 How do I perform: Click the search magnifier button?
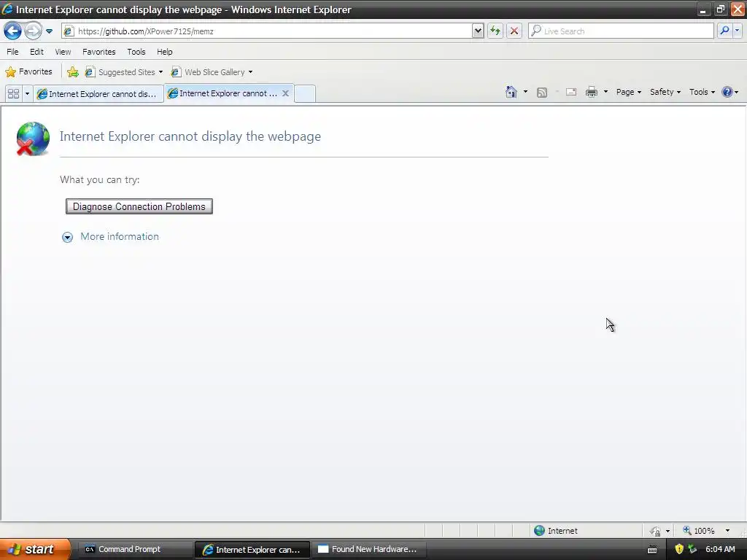724,31
